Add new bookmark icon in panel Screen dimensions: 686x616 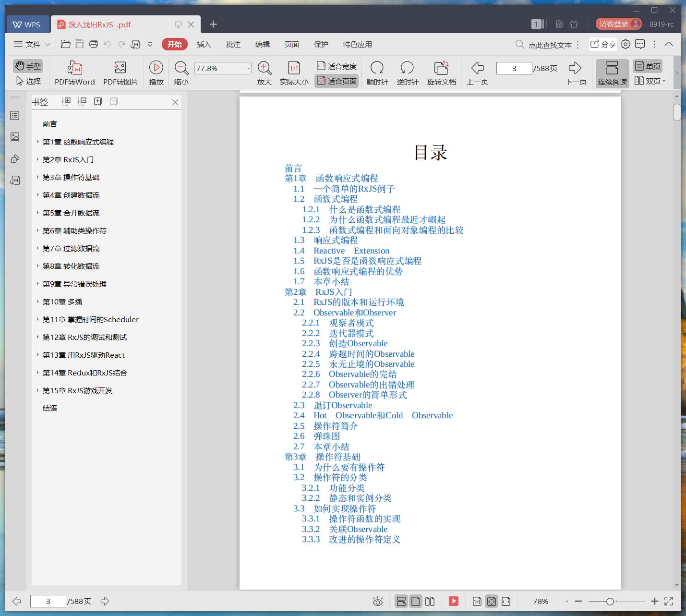98,101
